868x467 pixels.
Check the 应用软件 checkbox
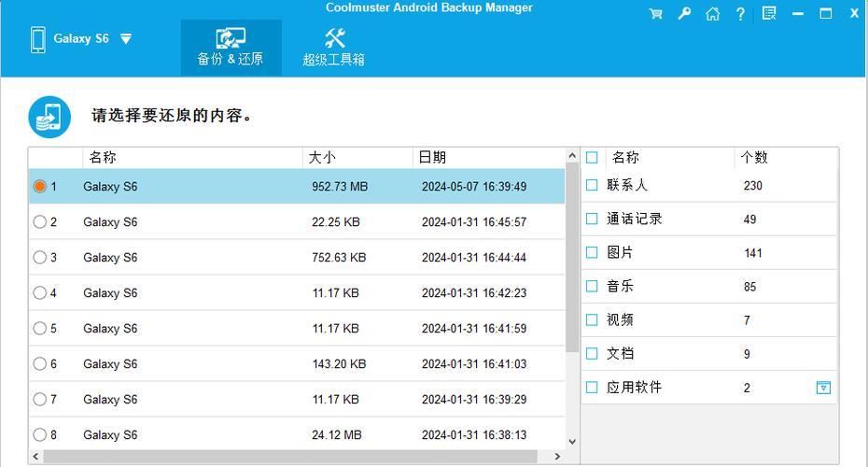[592, 388]
